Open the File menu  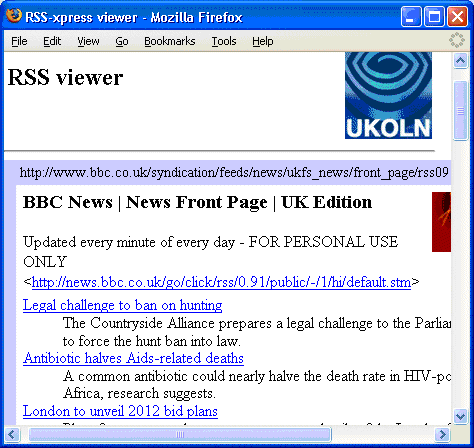[x=19, y=41]
